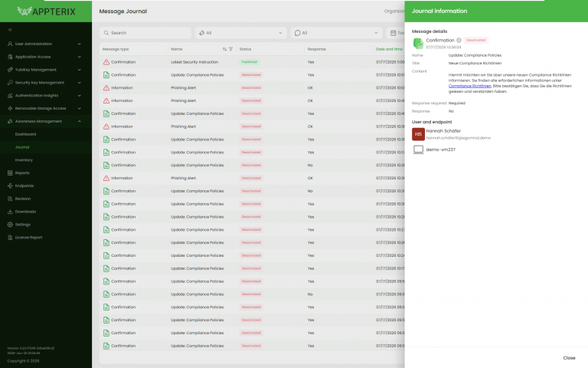Click the Message type column header
The width and height of the screenshot is (588, 368).
pos(116,49)
